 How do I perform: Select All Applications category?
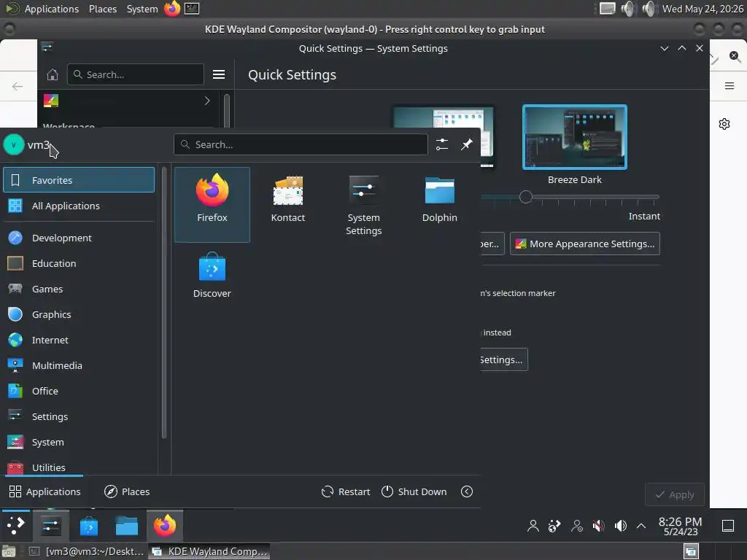tap(79, 206)
